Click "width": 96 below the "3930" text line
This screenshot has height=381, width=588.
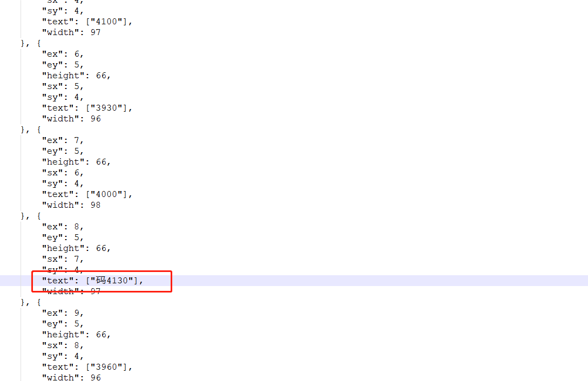[71, 119]
